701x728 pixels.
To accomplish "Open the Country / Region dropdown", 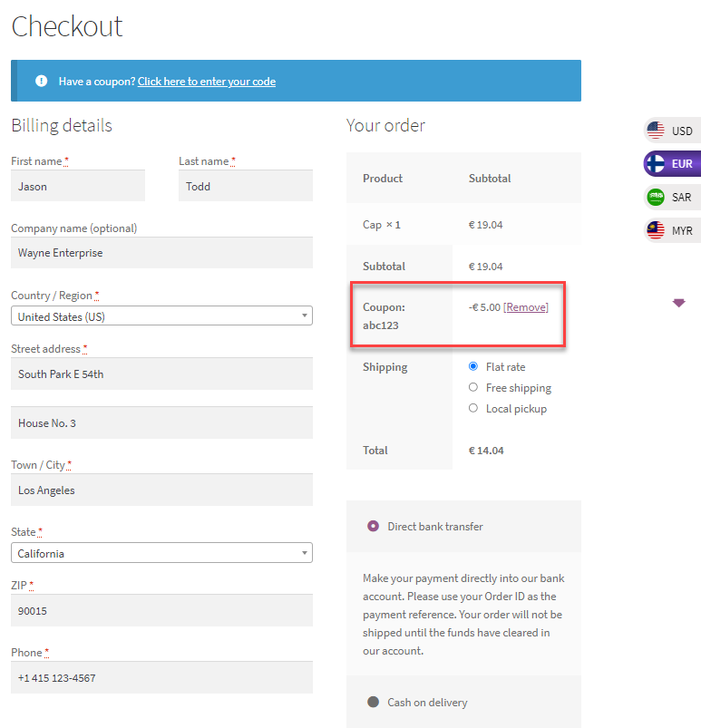I will tap(161, 316).
